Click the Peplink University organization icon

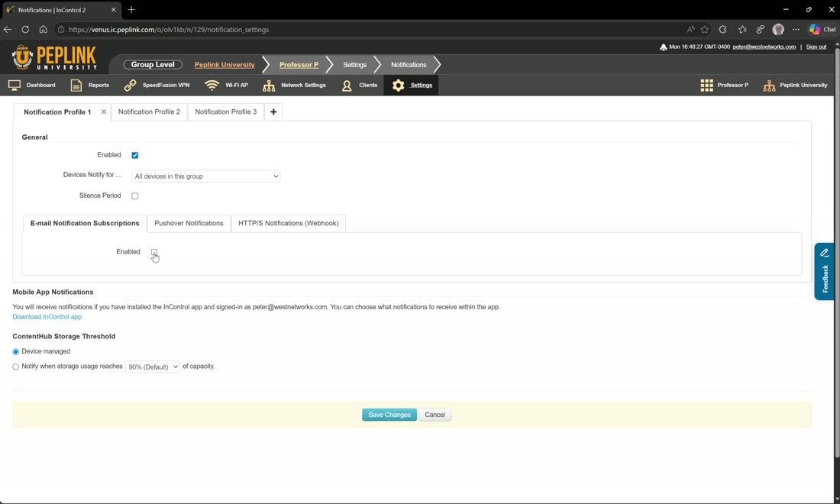click(x=769, y=86)
